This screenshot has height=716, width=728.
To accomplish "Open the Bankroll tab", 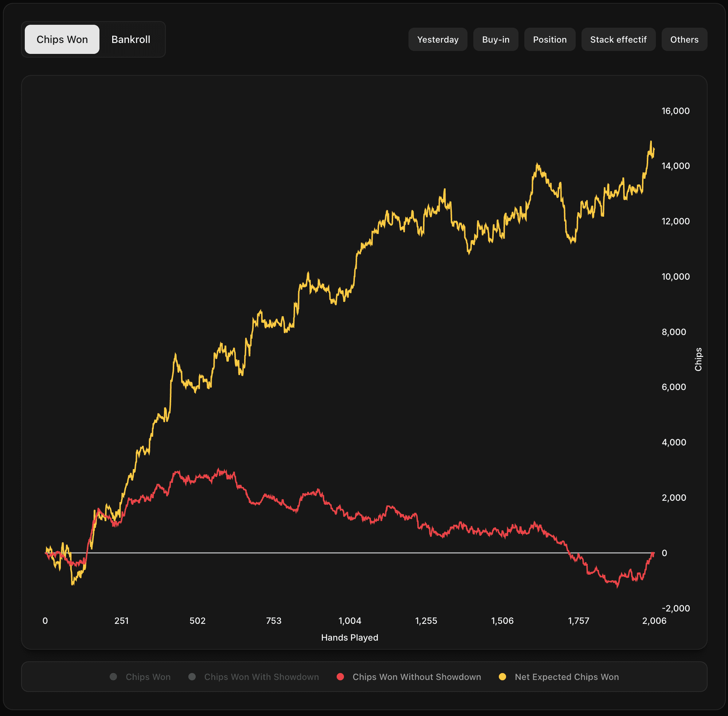I will (x=130, y=39).
